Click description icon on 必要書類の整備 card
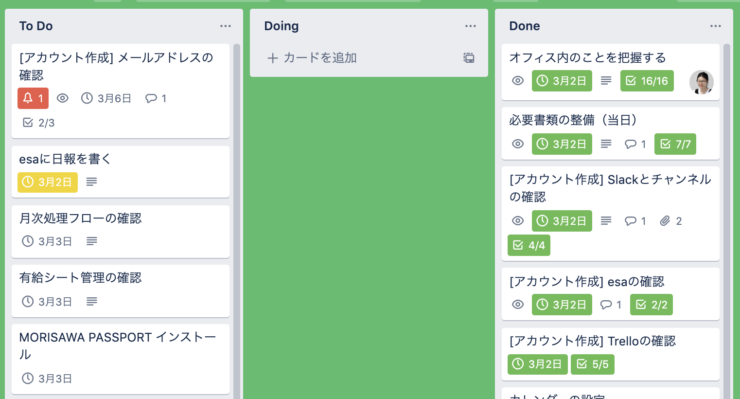This screenshot has height=399, width=740. pos(606,144)
